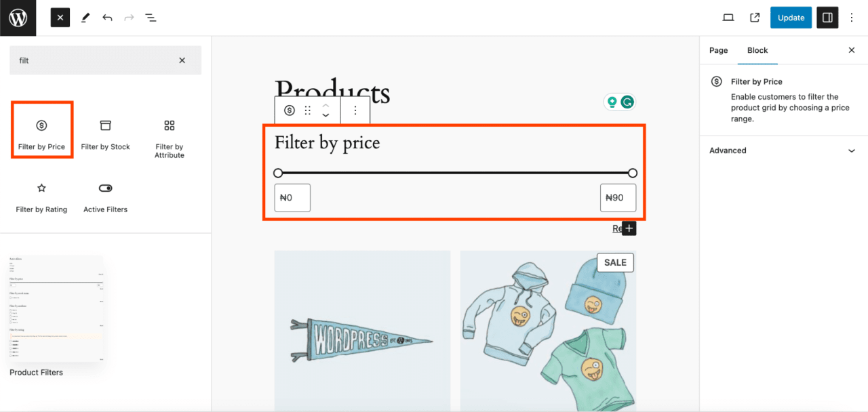Insert the Filter by Attribute block
Image resolution: width=868 pixels, height=412 pixels.
(170, 138)
